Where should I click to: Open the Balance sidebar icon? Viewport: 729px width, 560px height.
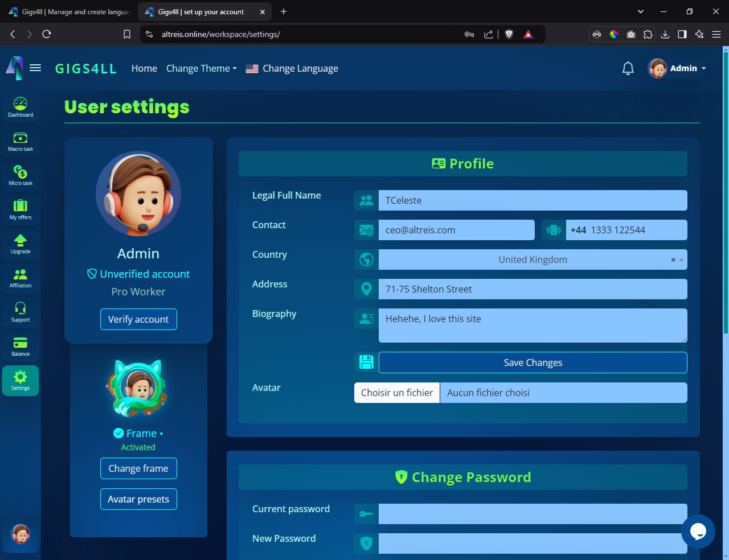point(21,346)
